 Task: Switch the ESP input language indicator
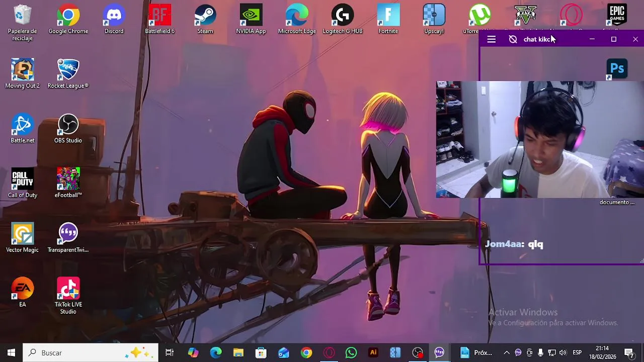pyautogui.click(x=577, y=353)
